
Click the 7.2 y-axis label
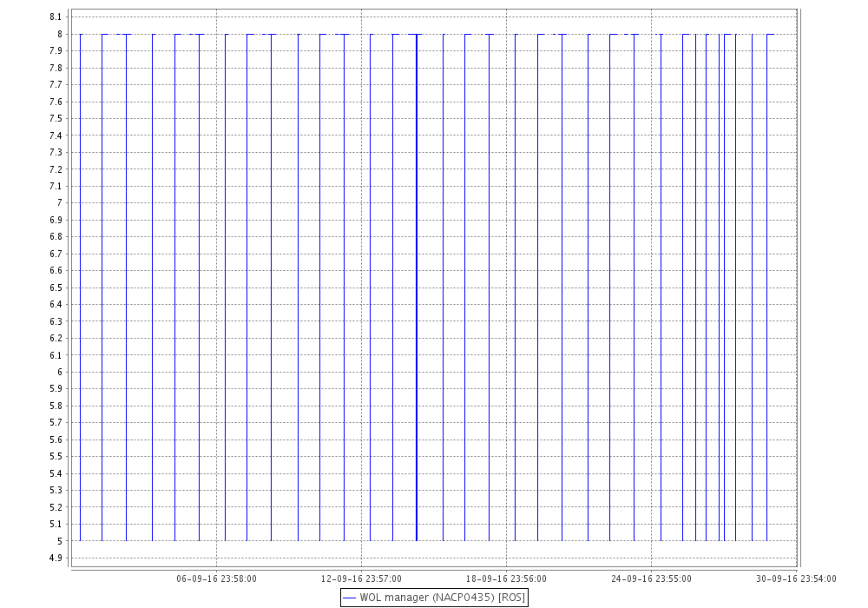(x=56, y=169)
